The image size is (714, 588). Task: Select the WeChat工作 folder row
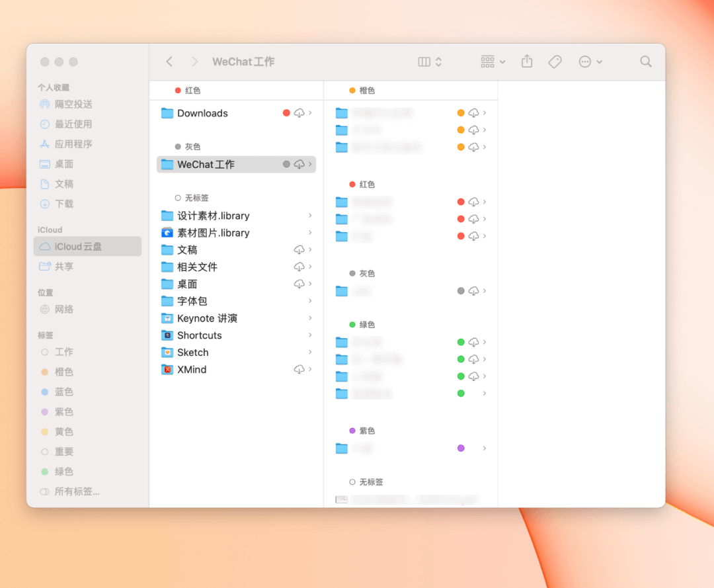pos(236,164)
